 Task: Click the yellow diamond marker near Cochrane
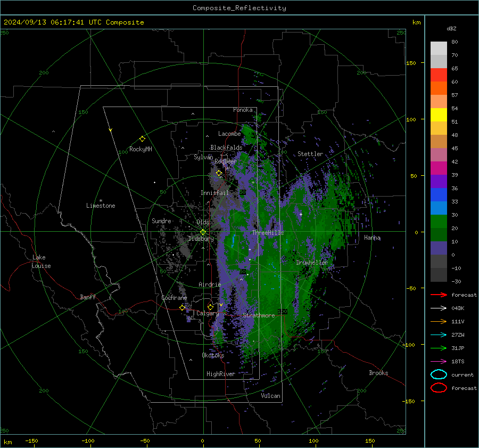tap(183, 308)
